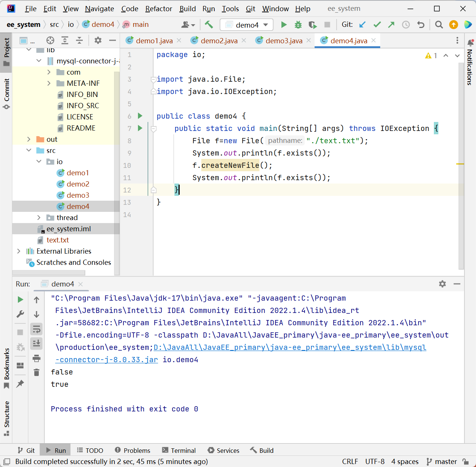Go to next highlighted warning arrow
This screenshot has height=467, width=476.
(457, 56)
